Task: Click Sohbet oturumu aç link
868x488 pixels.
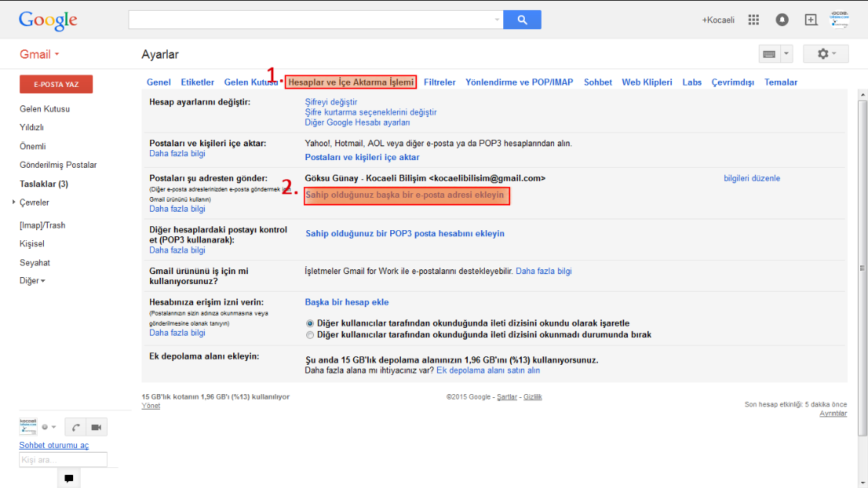Action: pyautogui.click(x=54, y=446)
